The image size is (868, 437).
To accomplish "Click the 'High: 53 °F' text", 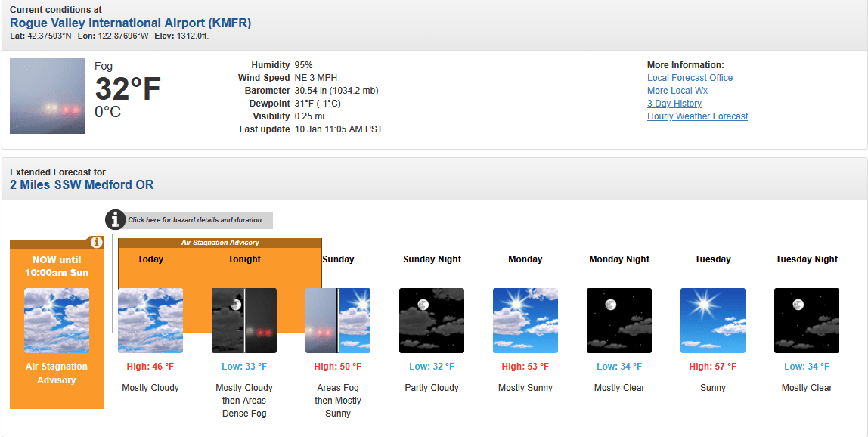I will pyautogui.click(x=525, y=367).
